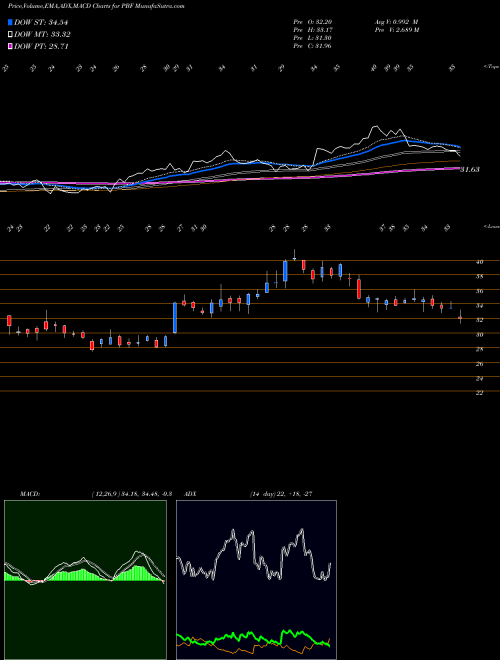This screenshot has height=660, width=500.
Task: Click the 24 price axis label
Action: pyautogui.click(x=479, y=378)
